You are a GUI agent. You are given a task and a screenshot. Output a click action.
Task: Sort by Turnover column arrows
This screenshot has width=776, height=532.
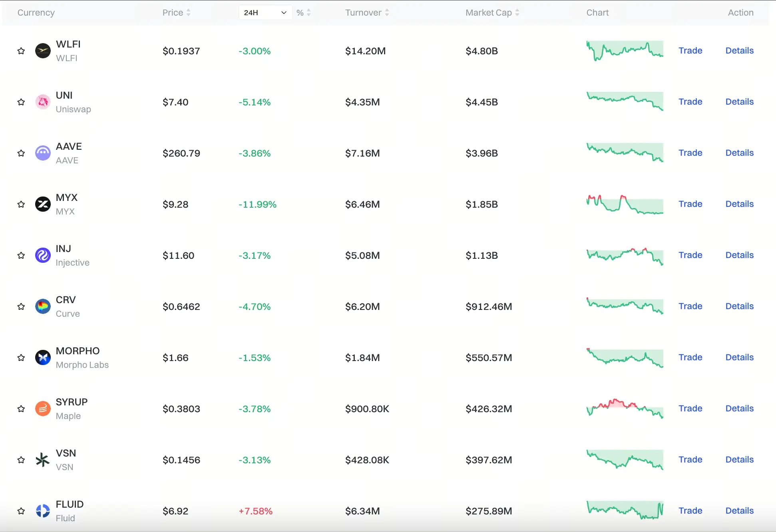point(387,12)
